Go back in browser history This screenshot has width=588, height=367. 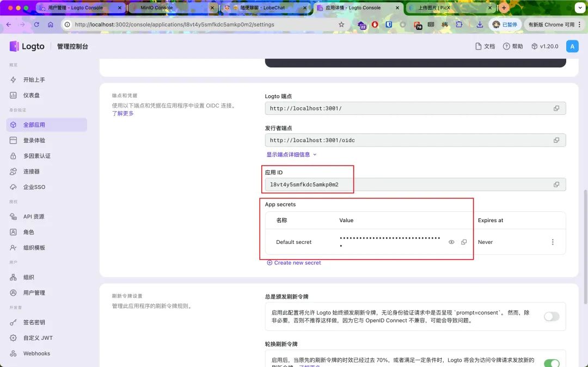pos(9,25)
